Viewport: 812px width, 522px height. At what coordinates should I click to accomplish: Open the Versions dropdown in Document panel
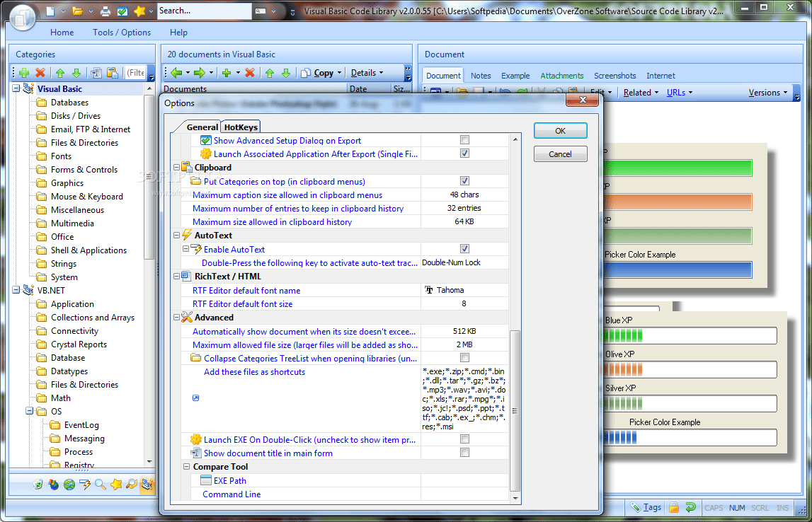[x=768, y=93]
